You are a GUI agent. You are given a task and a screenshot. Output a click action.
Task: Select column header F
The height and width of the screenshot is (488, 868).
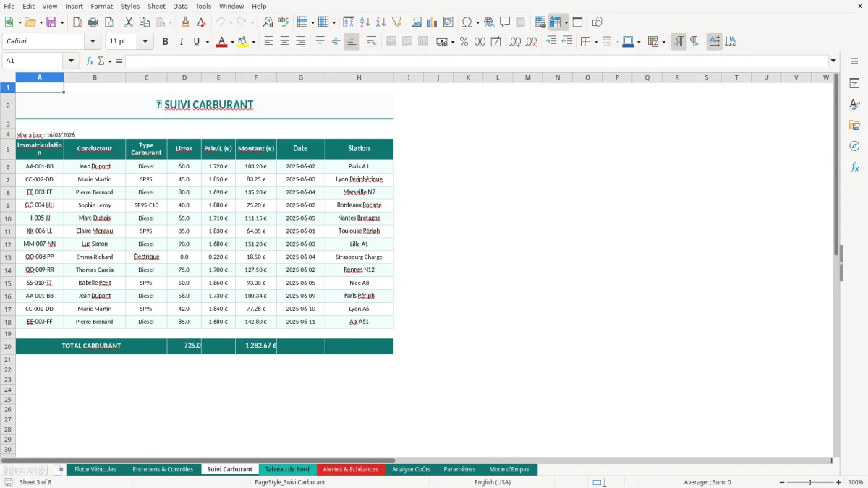pos(255,77)
